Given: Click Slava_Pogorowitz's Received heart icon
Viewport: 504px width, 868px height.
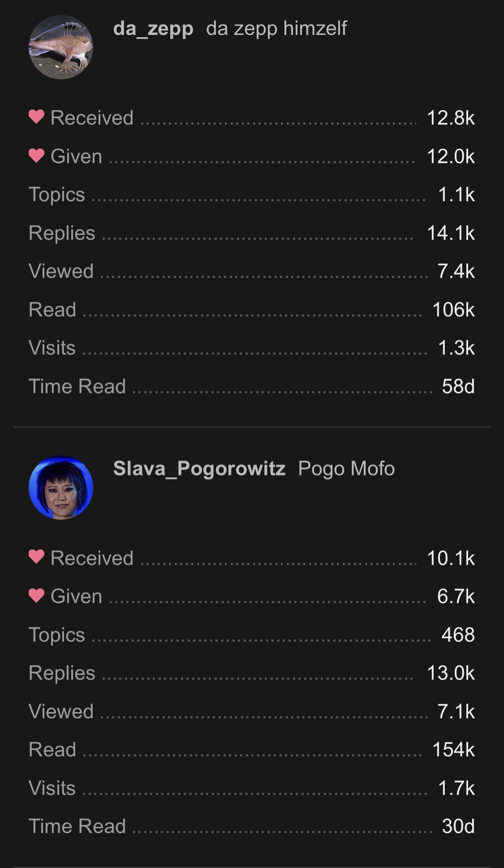Looking at the screenshot, I should click(x=36, y=557).
